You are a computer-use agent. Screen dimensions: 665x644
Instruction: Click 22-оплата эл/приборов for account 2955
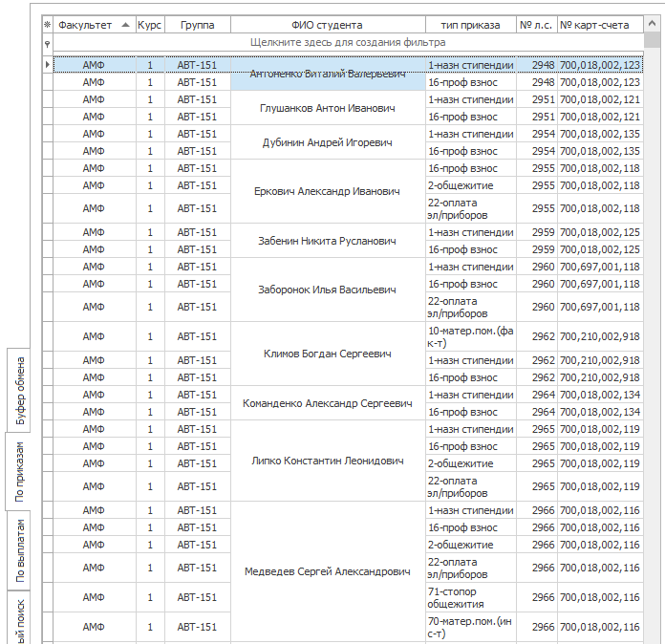(471, 208)
